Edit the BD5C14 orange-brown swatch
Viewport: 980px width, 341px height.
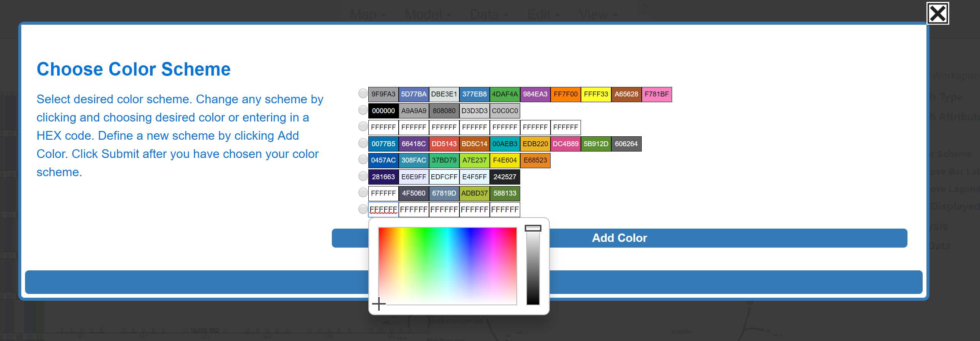pos(474,144)
